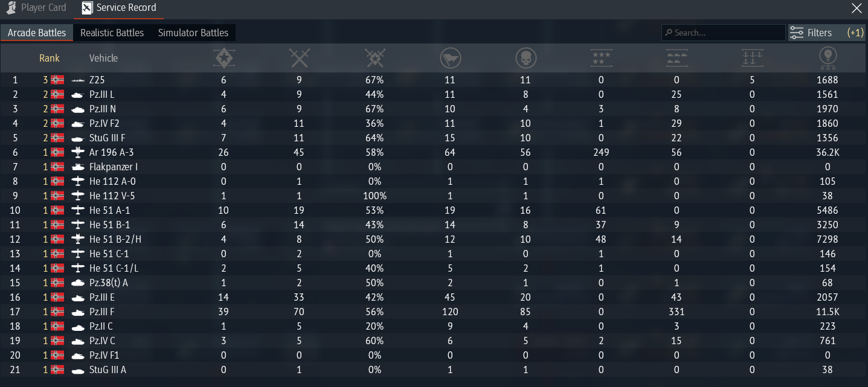
Task: Select the Pz.III F vehicle row
Action: coord(434,312)
